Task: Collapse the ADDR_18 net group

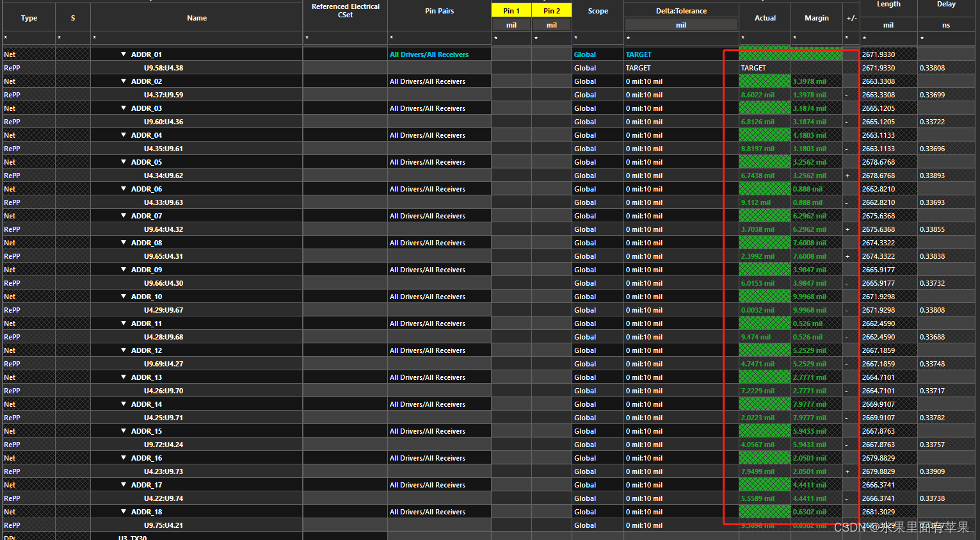Action: [124, 512]
